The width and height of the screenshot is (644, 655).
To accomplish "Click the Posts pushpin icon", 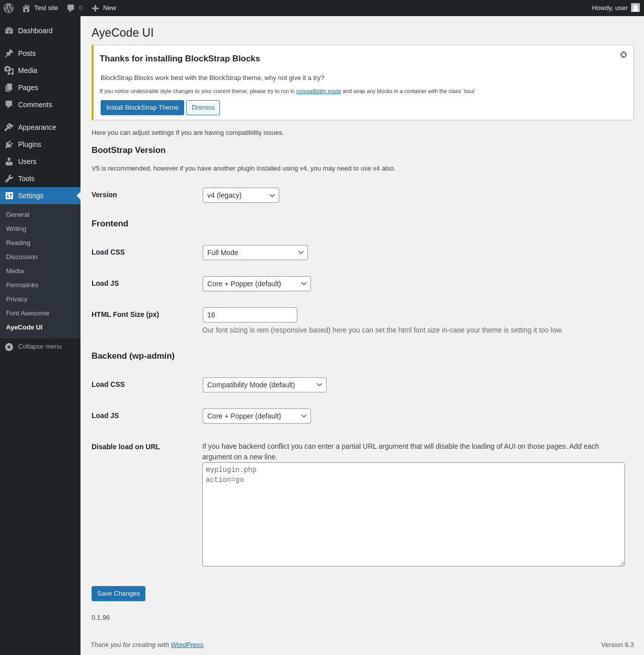I will [9, 53].
